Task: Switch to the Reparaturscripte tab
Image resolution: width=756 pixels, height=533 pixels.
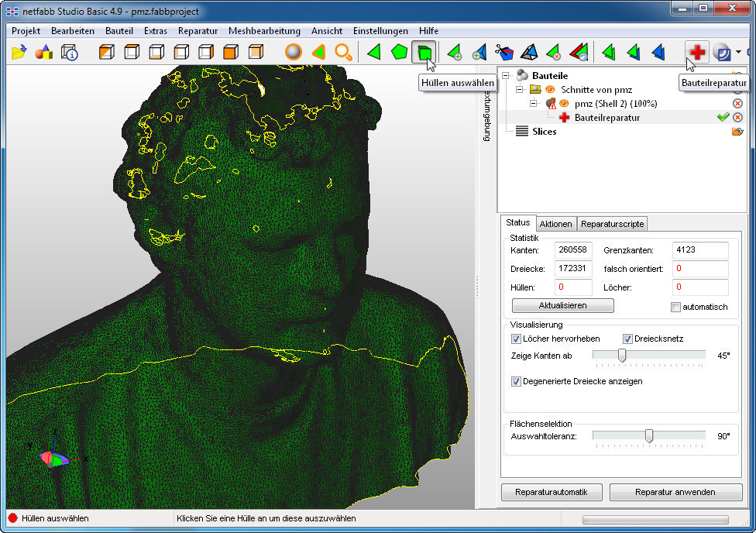Action: pos(613,224)
